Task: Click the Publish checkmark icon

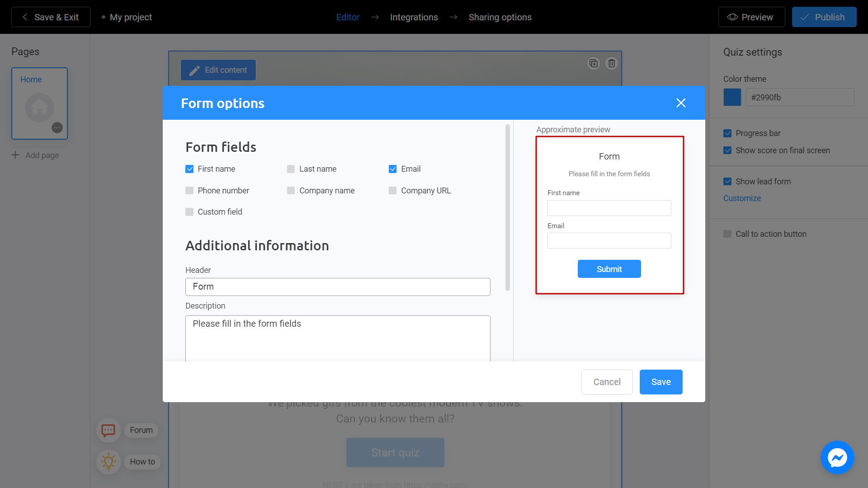Action: pyautogui.click(x=806, y=17)
